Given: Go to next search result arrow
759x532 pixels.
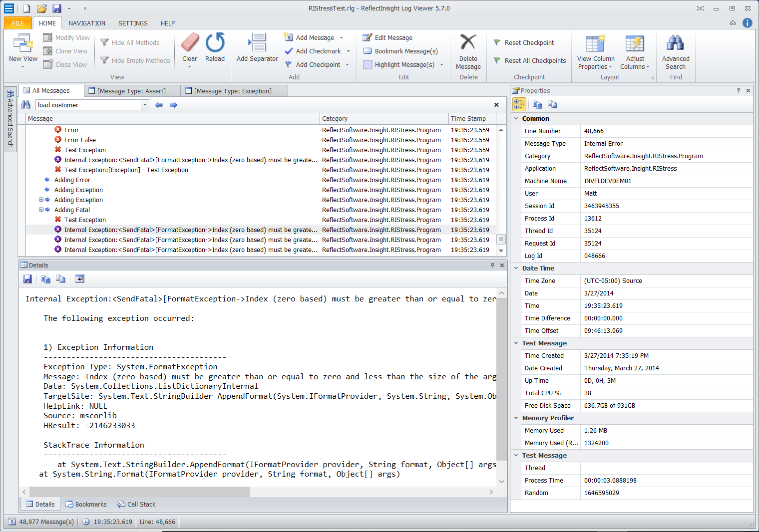Looking at the screenshot, I should tap(174, 105).
